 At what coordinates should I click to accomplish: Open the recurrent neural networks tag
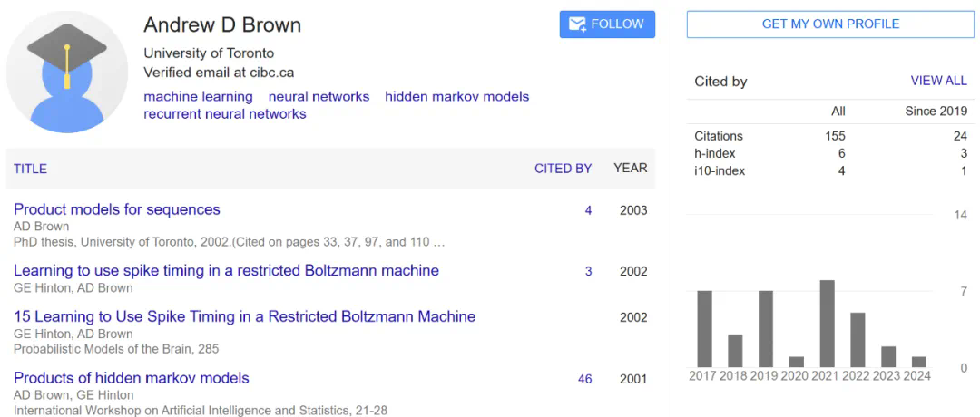(x=225, y=113)
